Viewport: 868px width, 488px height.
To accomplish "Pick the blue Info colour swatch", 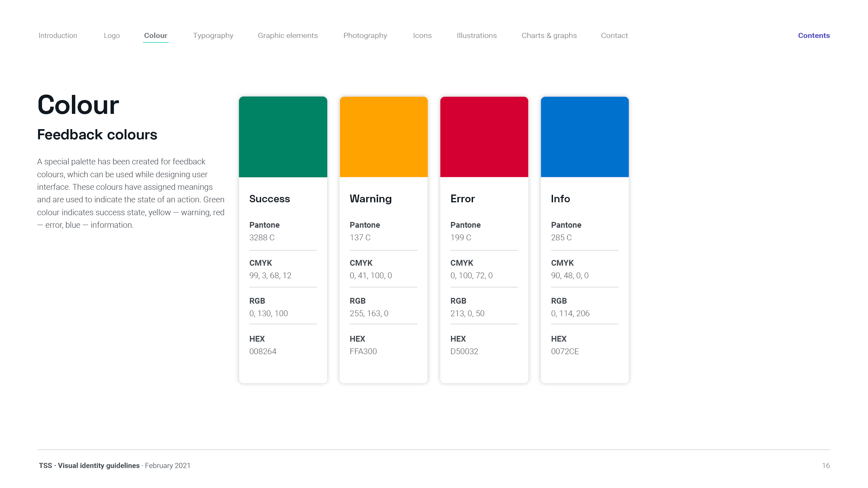I will pos(585,137).
